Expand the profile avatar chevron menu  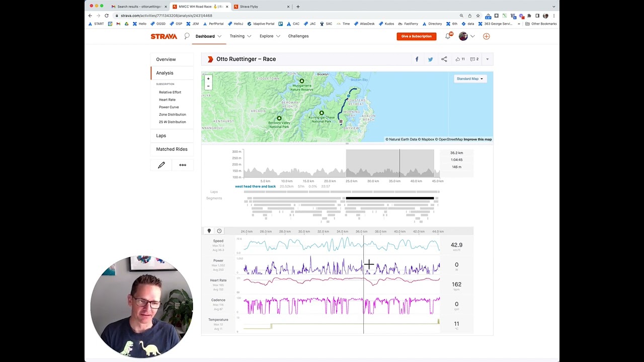click(x=472, y=36)
